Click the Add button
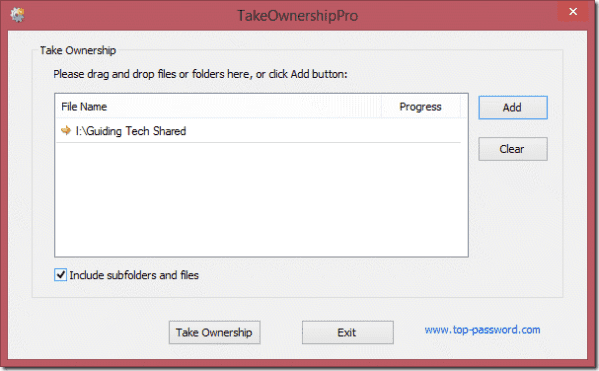 pos(513,107)
